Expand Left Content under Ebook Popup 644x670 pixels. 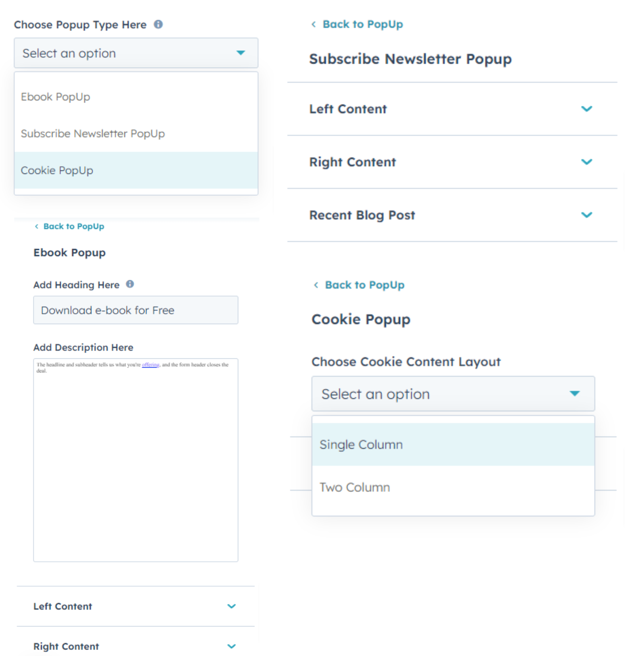(x=231, y=606)
